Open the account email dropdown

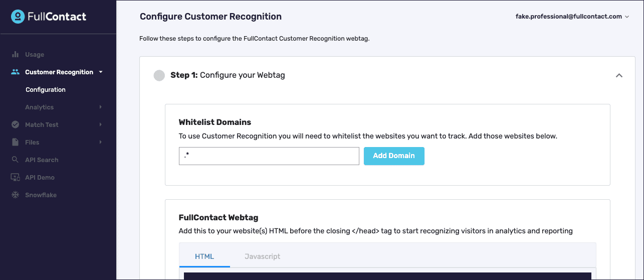point(572,17)
